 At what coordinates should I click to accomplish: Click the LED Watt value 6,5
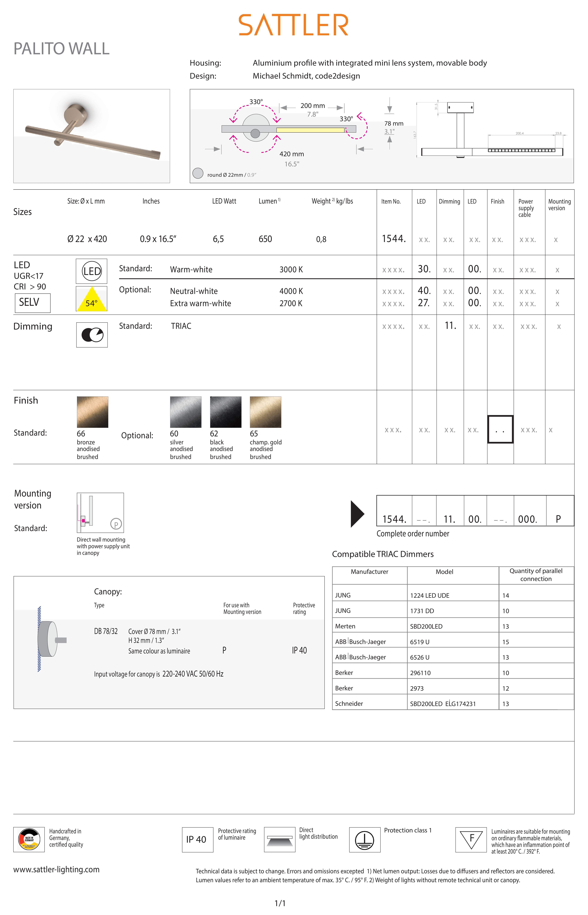(x=218, y=239)
